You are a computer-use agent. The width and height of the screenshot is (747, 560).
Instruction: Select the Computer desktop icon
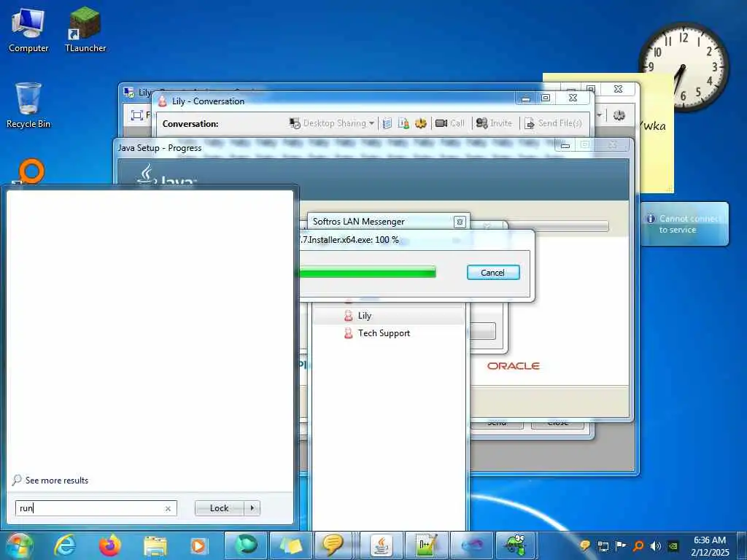[x=28, y=31]
